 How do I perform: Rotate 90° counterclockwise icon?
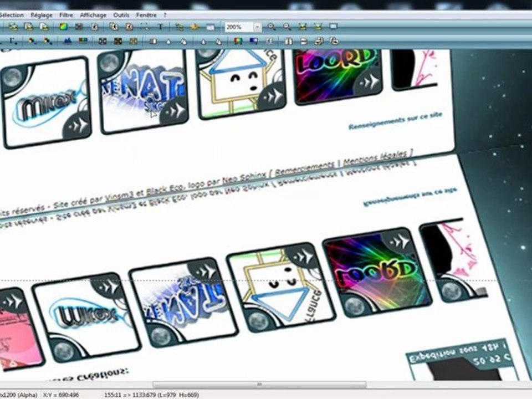click(319, 42)
